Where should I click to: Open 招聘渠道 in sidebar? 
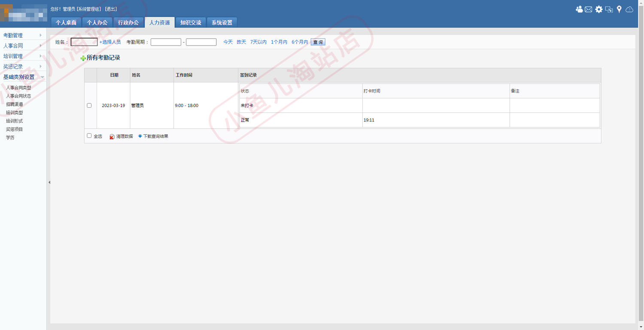coord(14,104)
